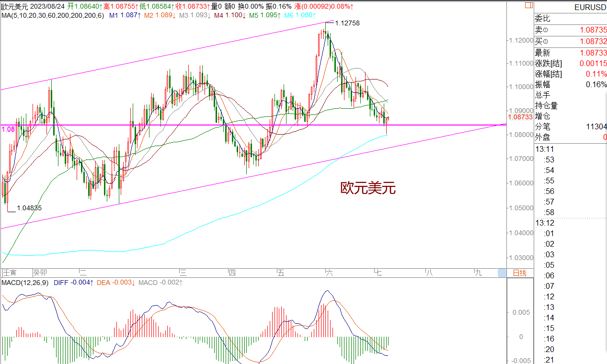Viewport: 607px width, 364px height.
Task: Click the 1.03000 price axis label
Action: click(x=521, y=258)
